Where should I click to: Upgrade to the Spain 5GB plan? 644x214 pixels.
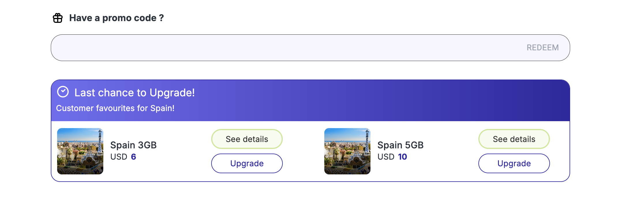514,163
